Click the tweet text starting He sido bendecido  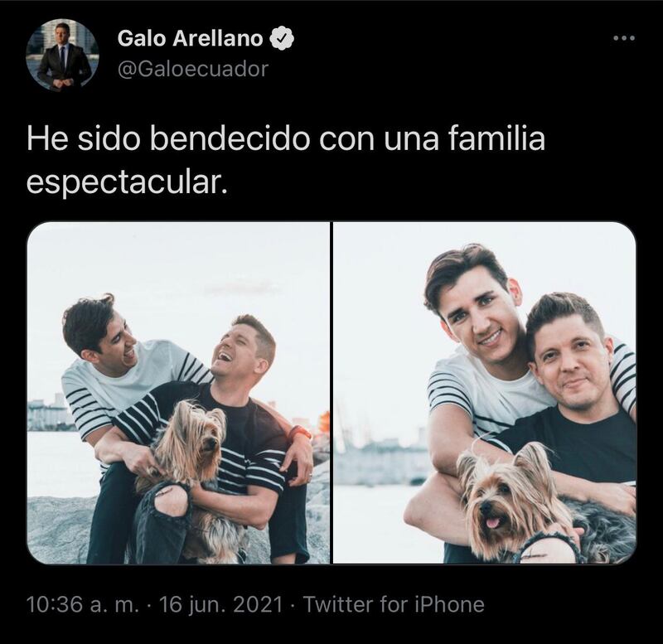pos(286,161)
